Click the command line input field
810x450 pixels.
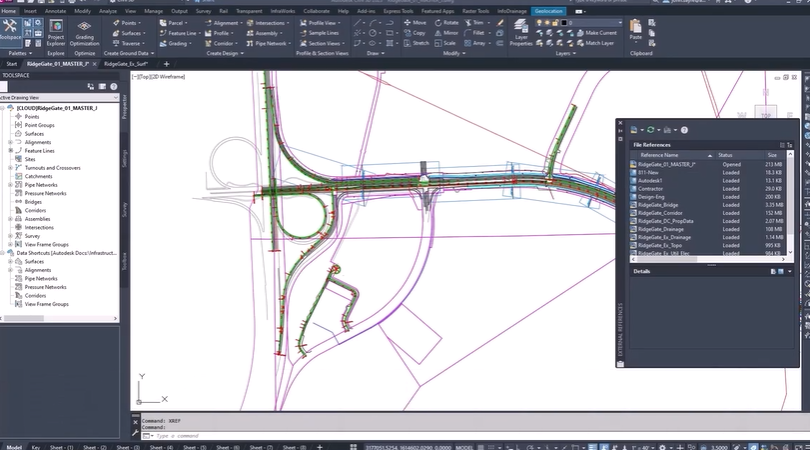[475, 436]
